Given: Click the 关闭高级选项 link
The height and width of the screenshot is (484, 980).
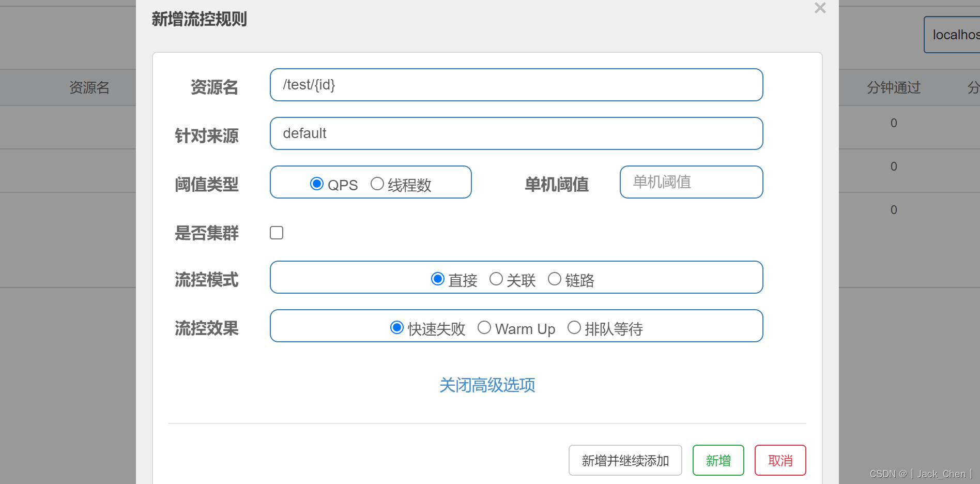Looking at the screenshot, I should pos(486,385).
